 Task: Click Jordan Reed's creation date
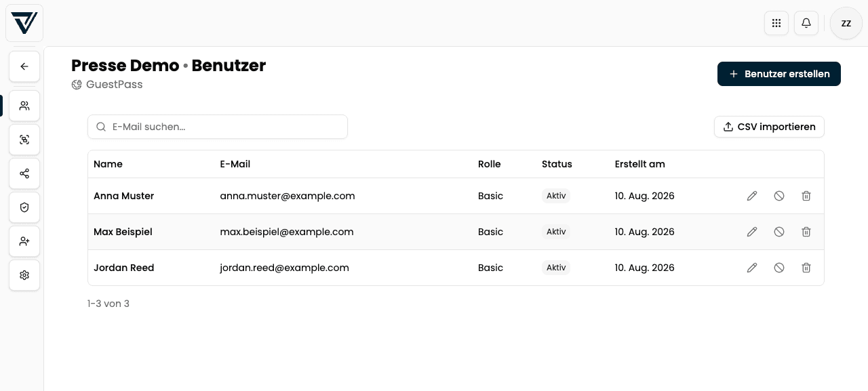(x=645, y=268)
